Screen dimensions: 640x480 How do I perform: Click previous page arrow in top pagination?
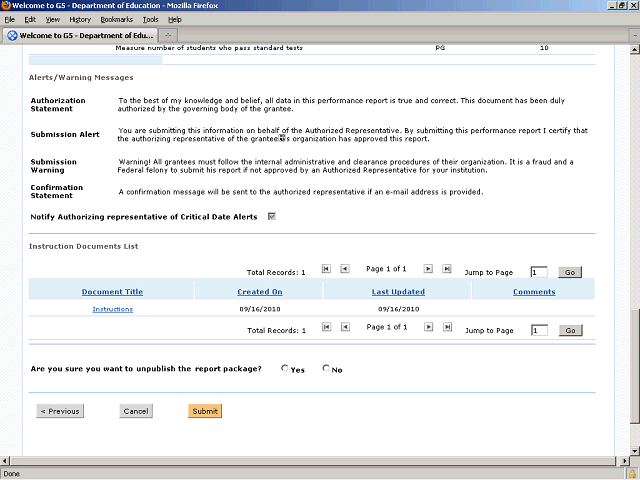pyautogui.click(x=345, y=269)
